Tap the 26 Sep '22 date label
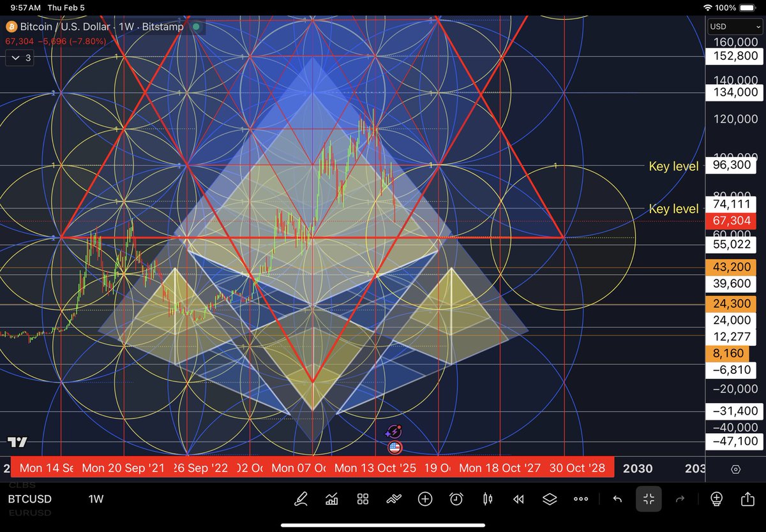The width and height of the screenshot is (766, 532). click(x=200, y=468)
